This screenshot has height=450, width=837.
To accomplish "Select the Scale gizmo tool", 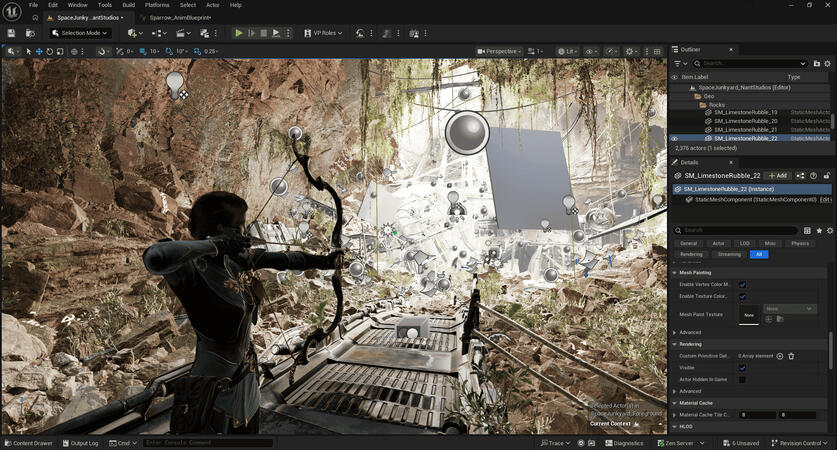I will coord(60,52).
